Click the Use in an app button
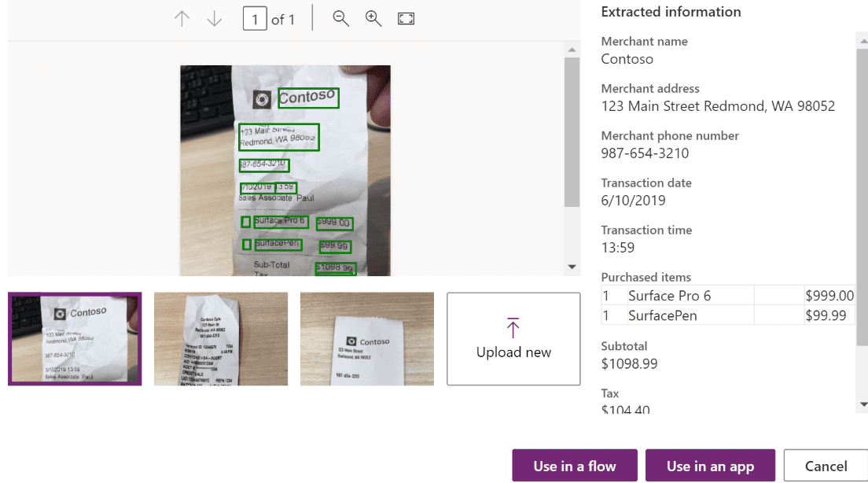 click(710, 465)
